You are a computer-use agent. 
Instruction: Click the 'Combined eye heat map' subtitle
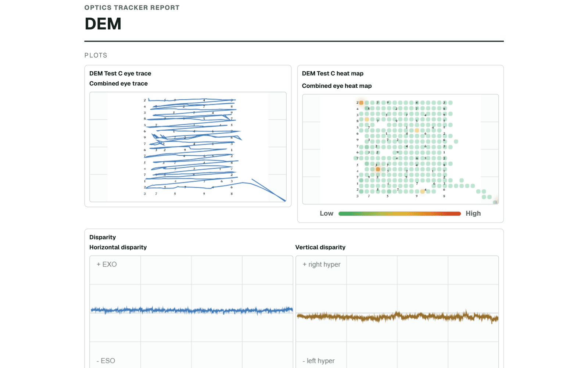(337, 86)
